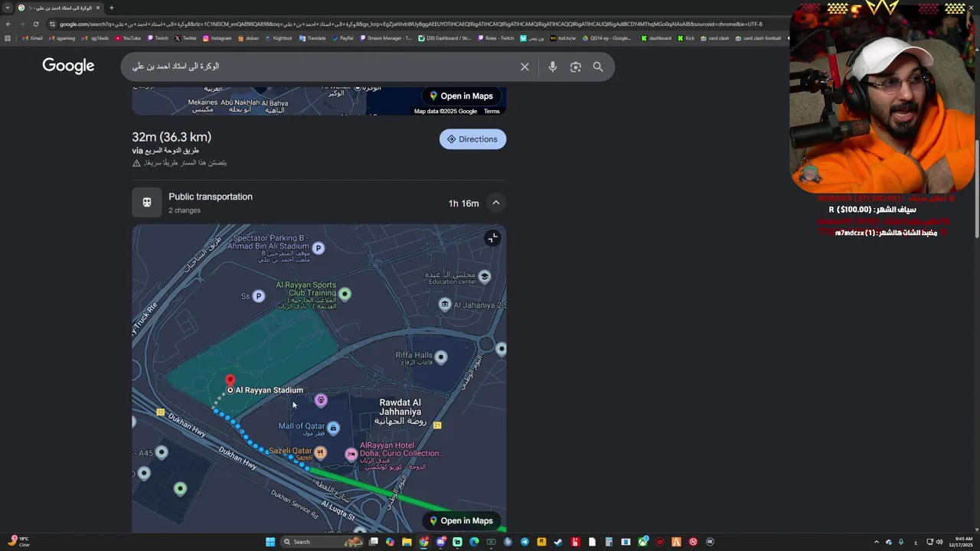Show hidden system tray icons
This screenshot has width=980, height=551.
877,542
